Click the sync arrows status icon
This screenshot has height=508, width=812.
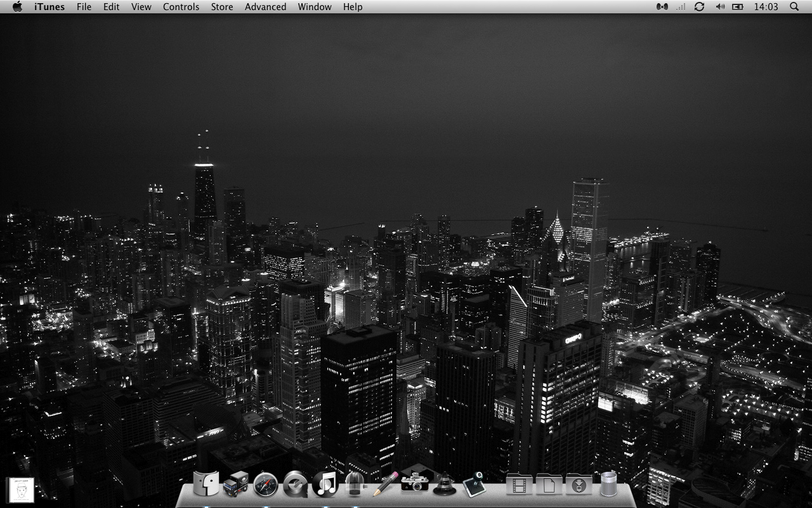(699, 7)
